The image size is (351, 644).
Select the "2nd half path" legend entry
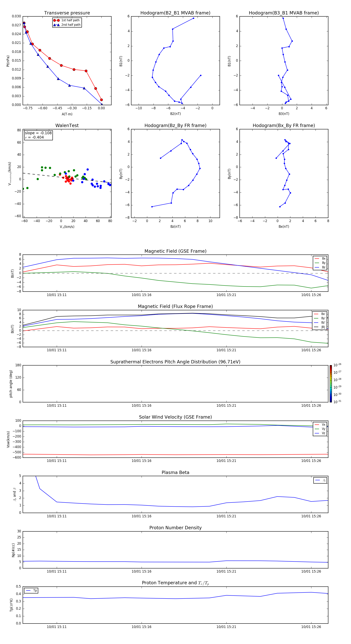[67, 25]
